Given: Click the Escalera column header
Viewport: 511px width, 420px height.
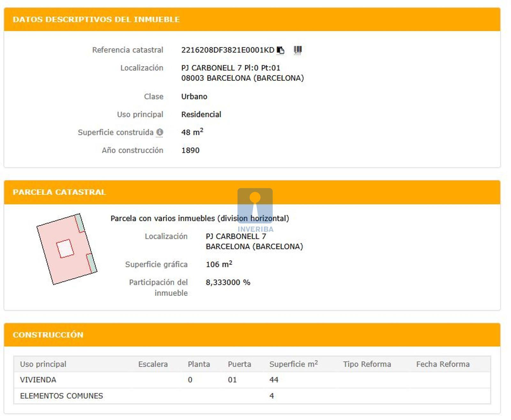Looking at the screenshot, I should tap(153, 364).
